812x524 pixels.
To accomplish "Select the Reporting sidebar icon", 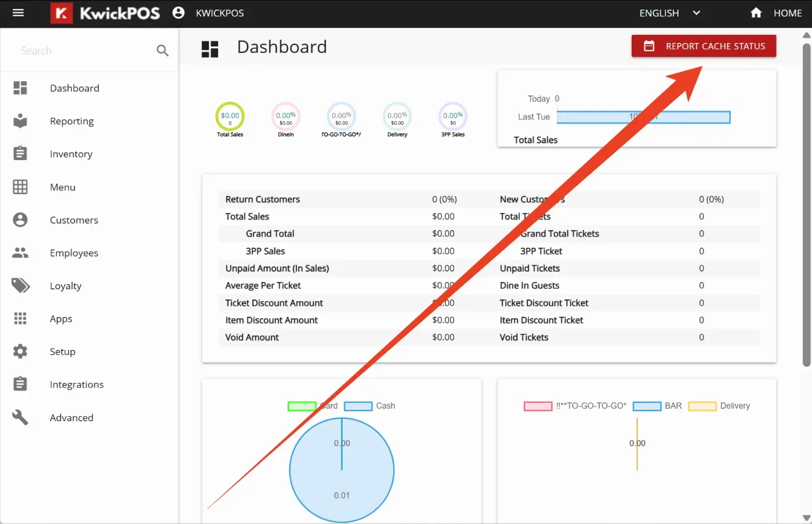I will click(20, 121).
